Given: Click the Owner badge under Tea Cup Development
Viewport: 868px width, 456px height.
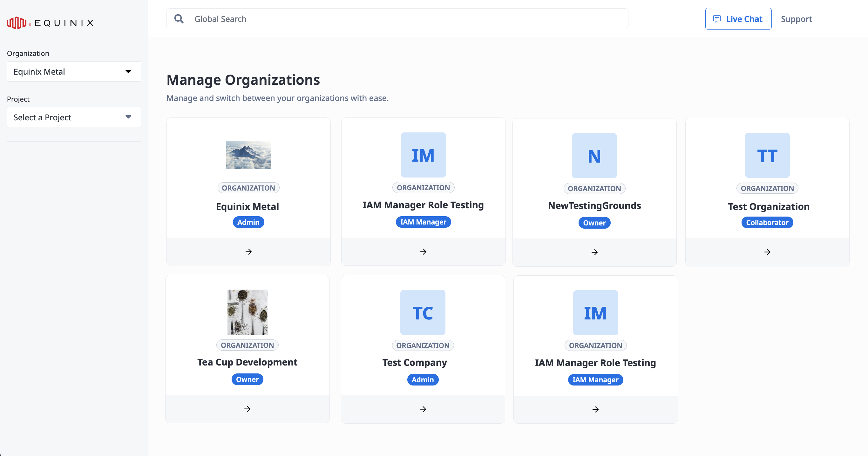Looking at the screenshot, I should [x=247, y=379].
